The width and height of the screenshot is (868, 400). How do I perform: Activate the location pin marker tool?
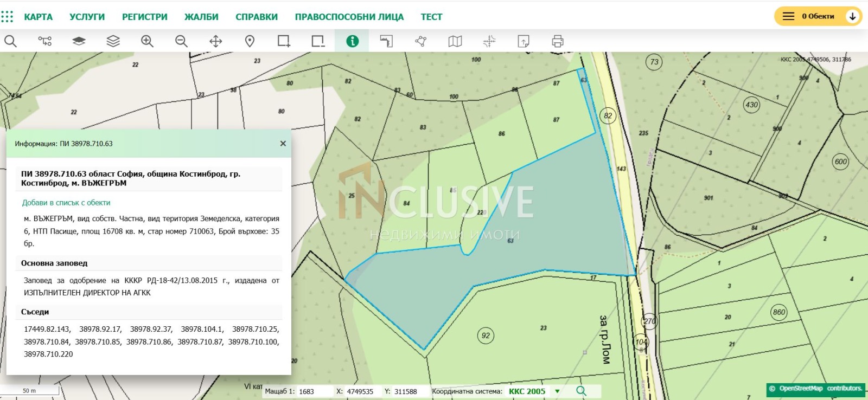tap(250, 41)
